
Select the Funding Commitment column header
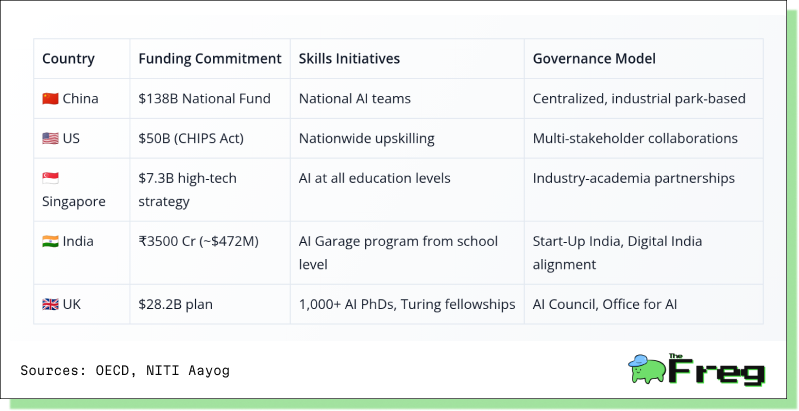point(210,59)
